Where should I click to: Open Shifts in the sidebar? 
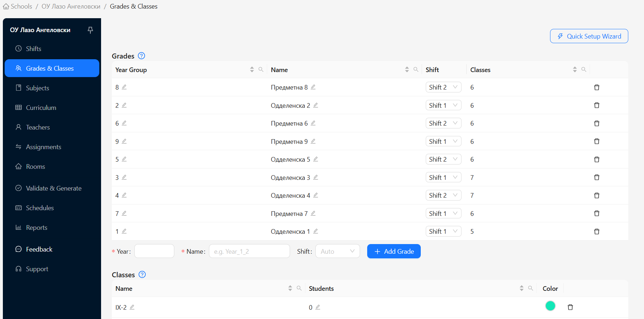pyautogui.click(x=52, y=49)
